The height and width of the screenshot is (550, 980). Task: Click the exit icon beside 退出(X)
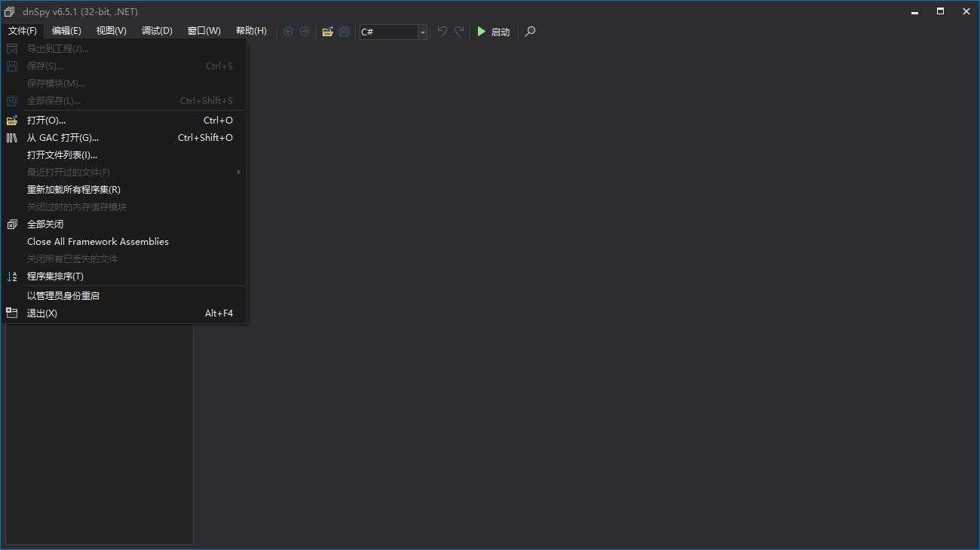pyautogui.click(x=12, y=313)
